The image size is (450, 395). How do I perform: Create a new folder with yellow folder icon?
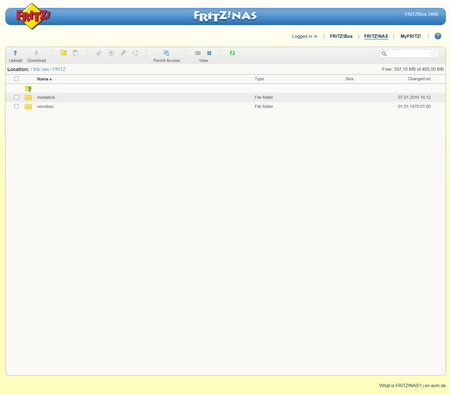(63, 53)
